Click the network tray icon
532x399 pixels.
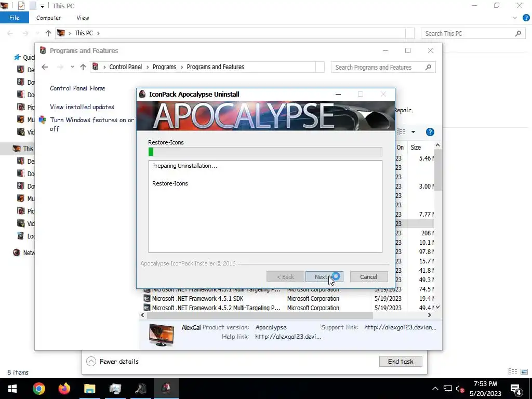click(x=448, y=389)
